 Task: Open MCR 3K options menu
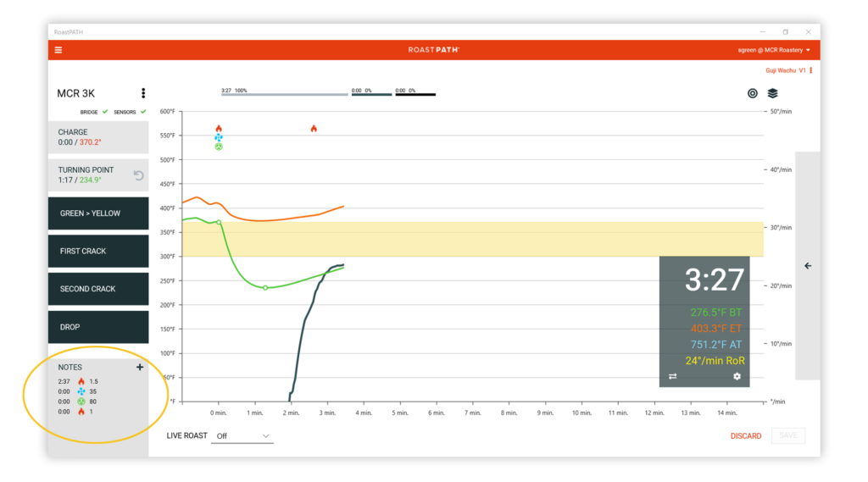coord(142,93)
